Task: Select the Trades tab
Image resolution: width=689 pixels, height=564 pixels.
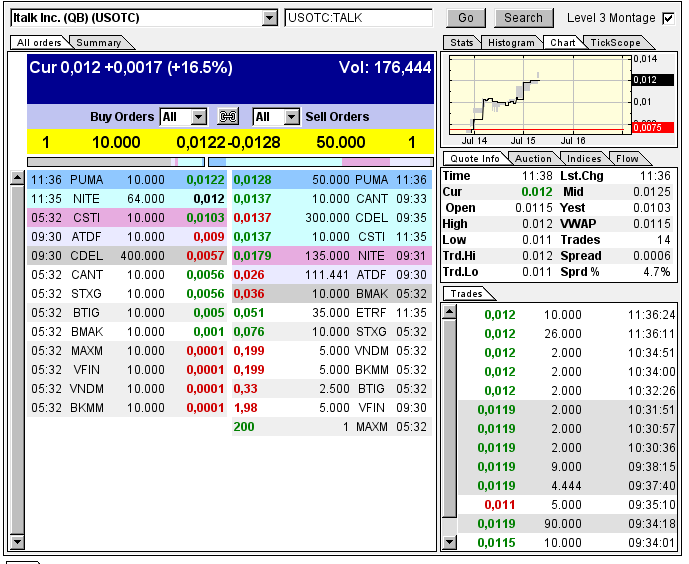Action: click(466, 293)
